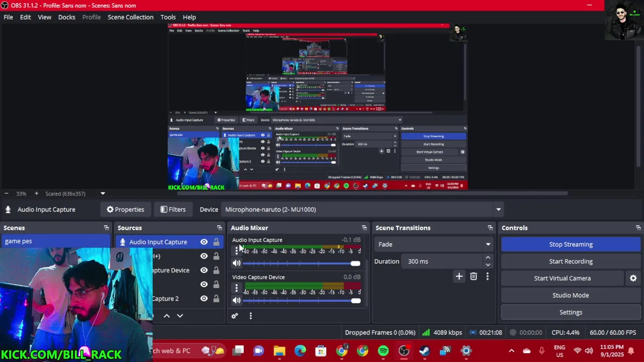This screenshot has width=644, height=362.
Task: Move selected source up with arrow
Action: tap(167, 316)
